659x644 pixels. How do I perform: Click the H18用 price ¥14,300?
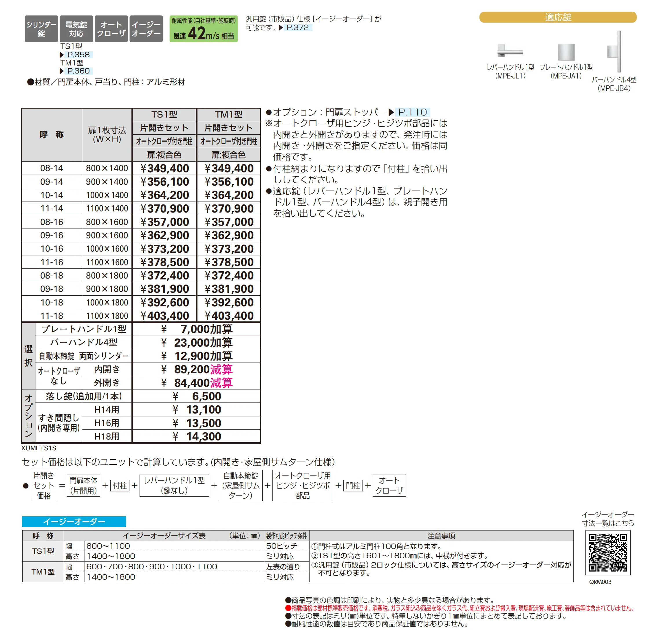196,437
